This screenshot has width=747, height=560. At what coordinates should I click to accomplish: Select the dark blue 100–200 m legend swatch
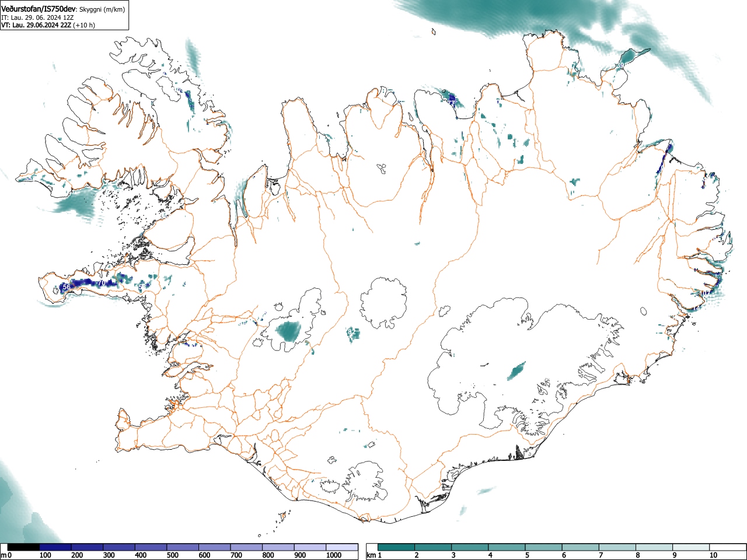click(x=55, y=547)
